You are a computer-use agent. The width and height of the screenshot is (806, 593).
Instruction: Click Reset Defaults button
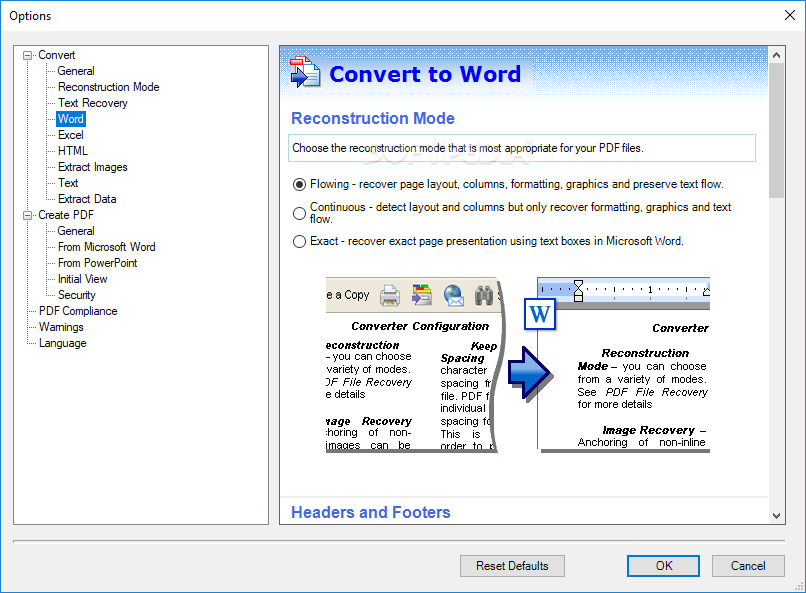click(x=512, y=566)
